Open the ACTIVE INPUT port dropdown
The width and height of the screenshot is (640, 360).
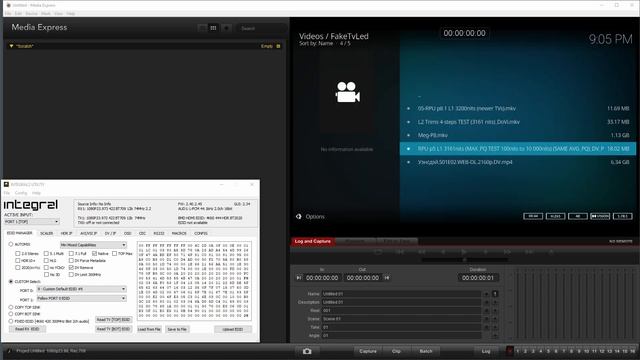click(x=31, y=222)
